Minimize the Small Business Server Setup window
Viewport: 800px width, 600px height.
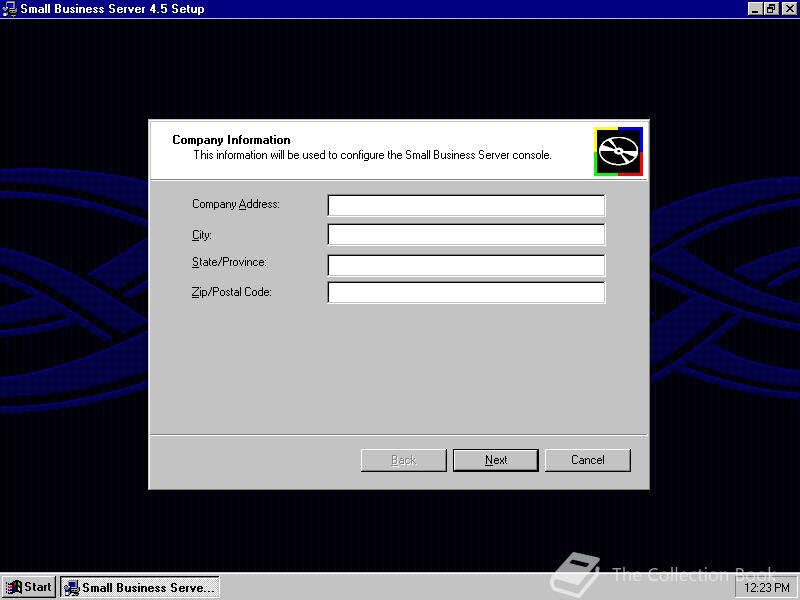755,9
